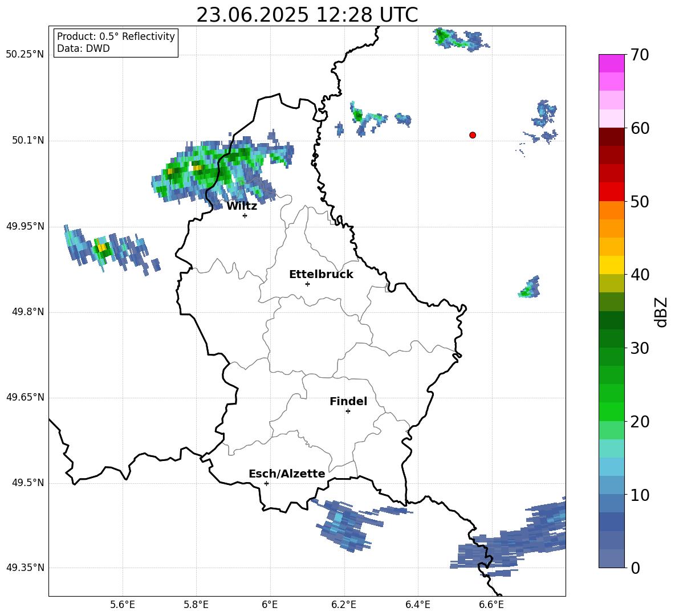Click the yellow 40 dBZ colorbar segment
The height and width of the screenshot is (616, 675).
click(611, 266)
